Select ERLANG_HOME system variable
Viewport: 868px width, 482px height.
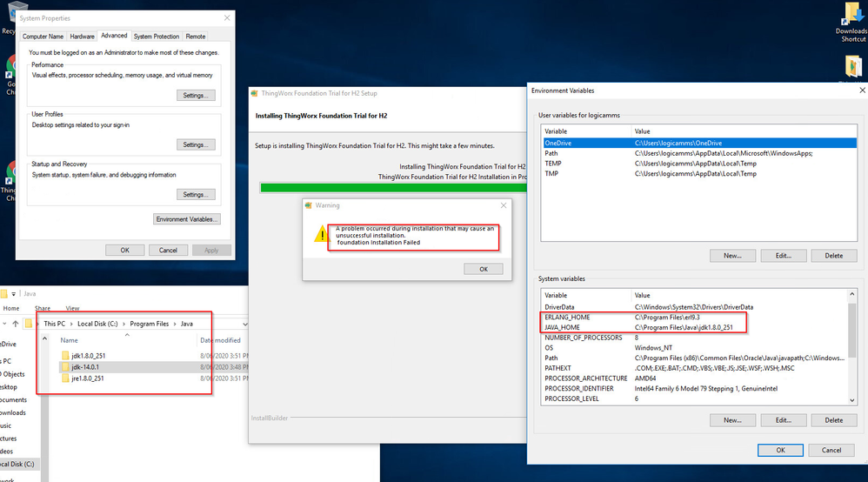(694, 318)
